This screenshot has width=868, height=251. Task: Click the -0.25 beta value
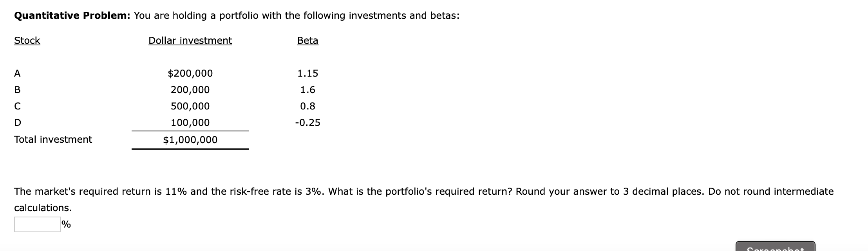308,123
